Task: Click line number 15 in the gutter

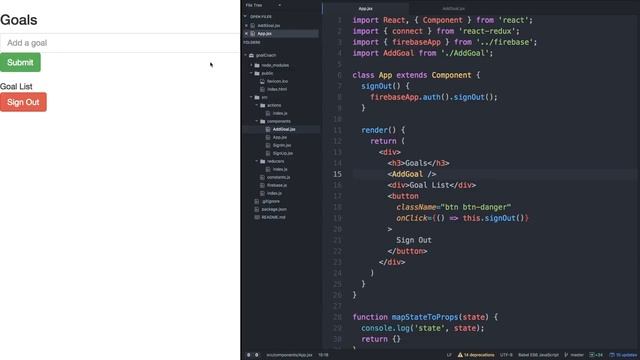Action: pyautogui.click(x=337, y=174)
